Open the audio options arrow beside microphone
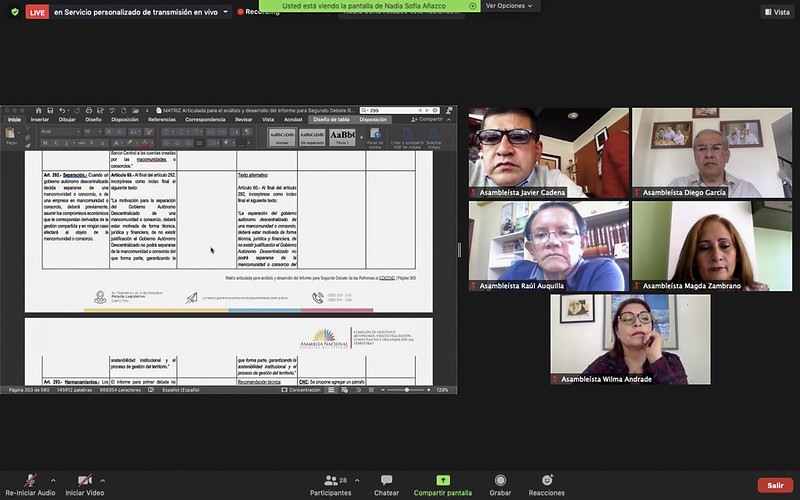Image resolution: width=800 pixels, height=500 pixels. click(x=53, y=480)
